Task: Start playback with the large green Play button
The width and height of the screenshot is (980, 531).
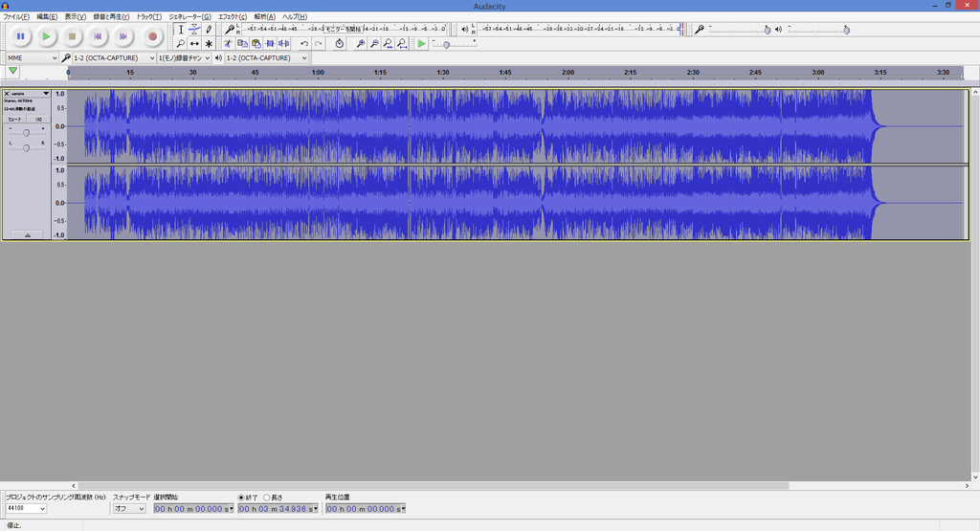Action: (x=46, y=36)
